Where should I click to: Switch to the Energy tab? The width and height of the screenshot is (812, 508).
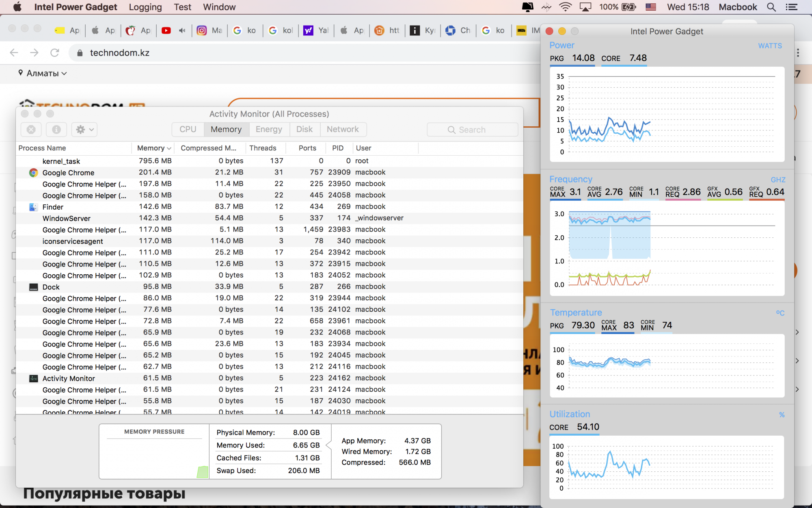click(x=269, y=129)
